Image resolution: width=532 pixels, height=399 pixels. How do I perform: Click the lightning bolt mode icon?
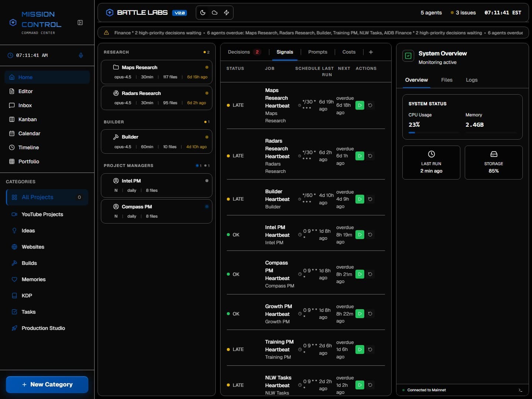point(226,13)
